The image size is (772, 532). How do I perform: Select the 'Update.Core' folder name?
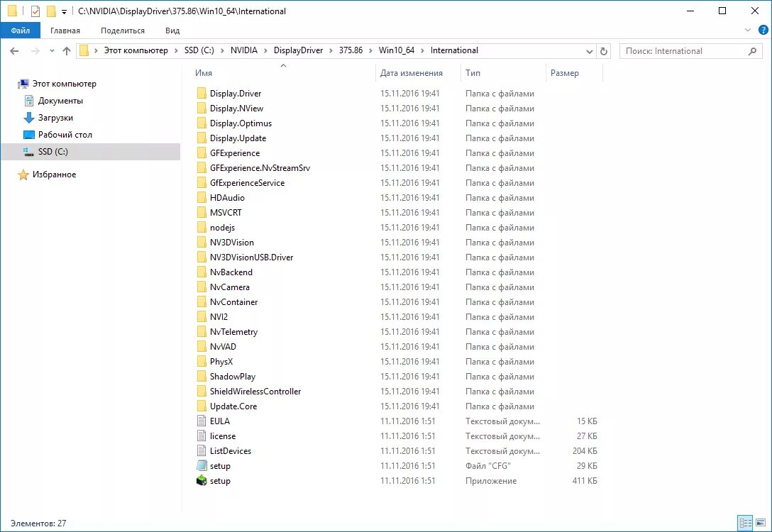click(233, 406)
